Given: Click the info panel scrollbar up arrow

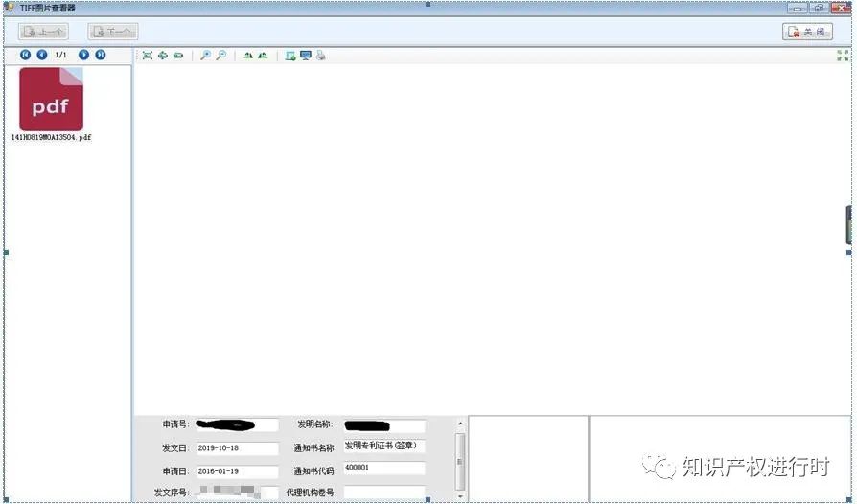Looking at the screenshot, I should click(460, 424).
